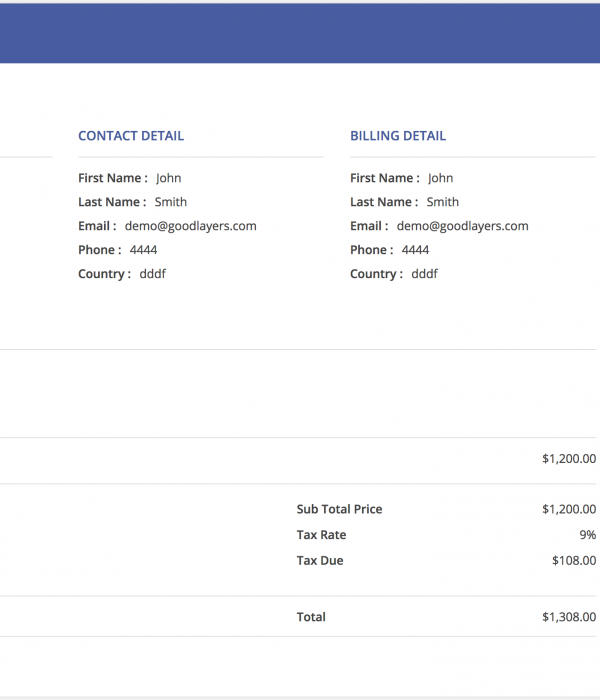Click the billing Phone label

point(371,250)
